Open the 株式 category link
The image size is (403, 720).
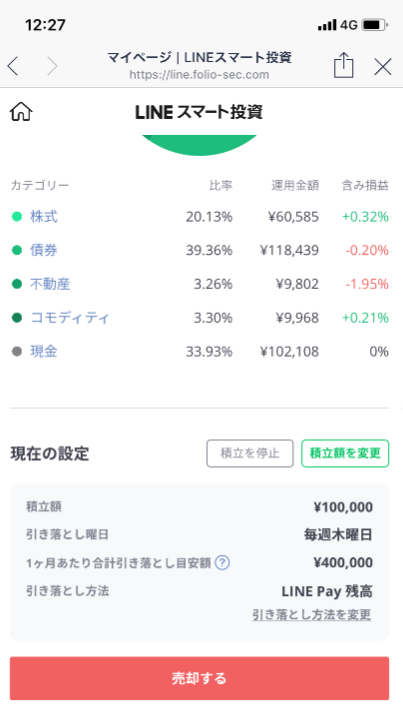coord(44,216)
